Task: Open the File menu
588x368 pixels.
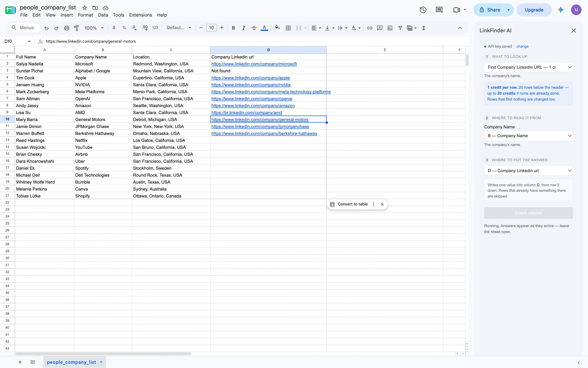Action: [x=23, y=15]
